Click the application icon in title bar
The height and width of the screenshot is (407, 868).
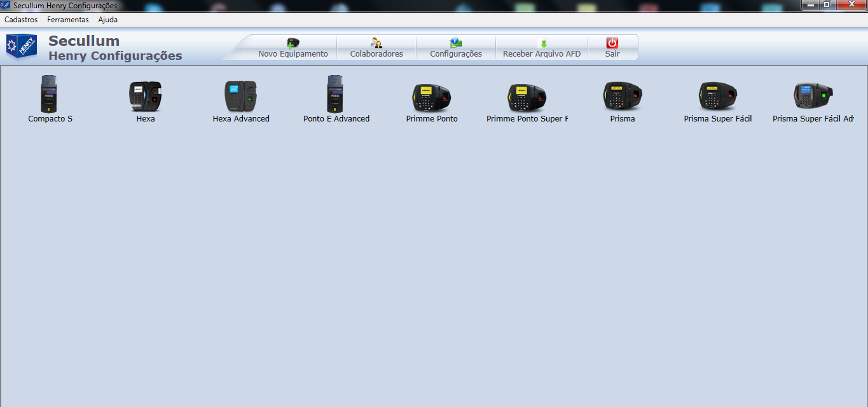6,5
